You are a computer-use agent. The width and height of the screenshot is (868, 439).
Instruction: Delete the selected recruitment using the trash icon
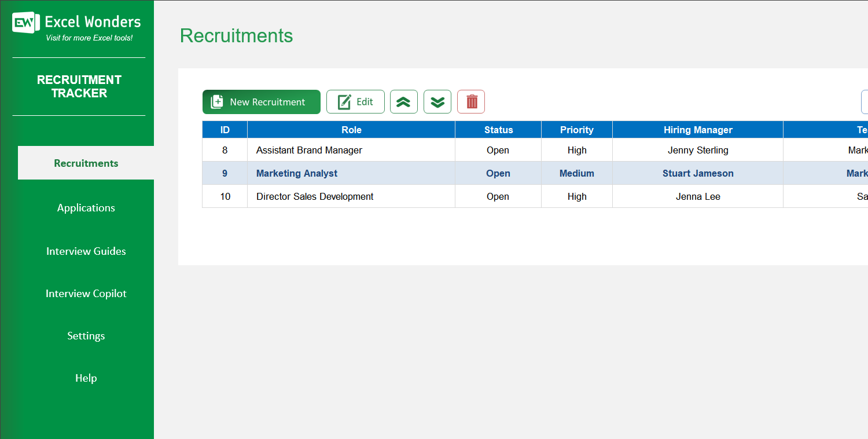tap(470, 101)
